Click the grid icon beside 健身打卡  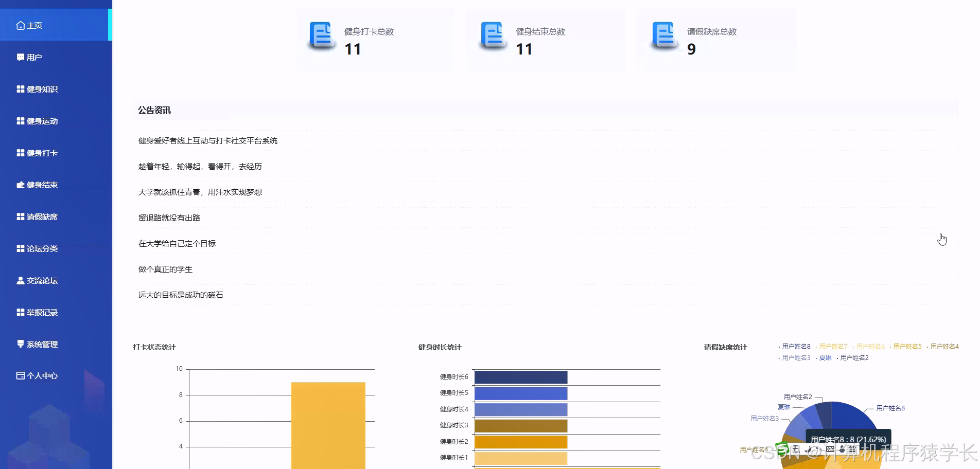click(21, 153)
